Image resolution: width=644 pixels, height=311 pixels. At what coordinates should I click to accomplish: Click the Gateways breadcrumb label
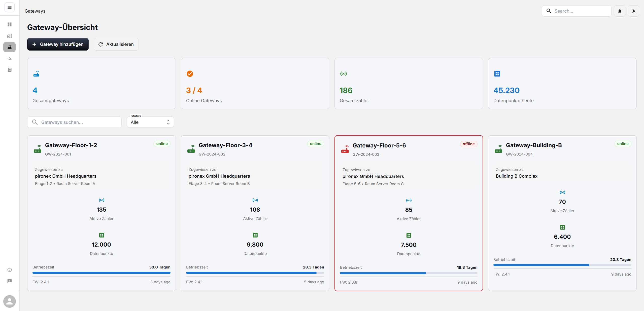[35, 11]
